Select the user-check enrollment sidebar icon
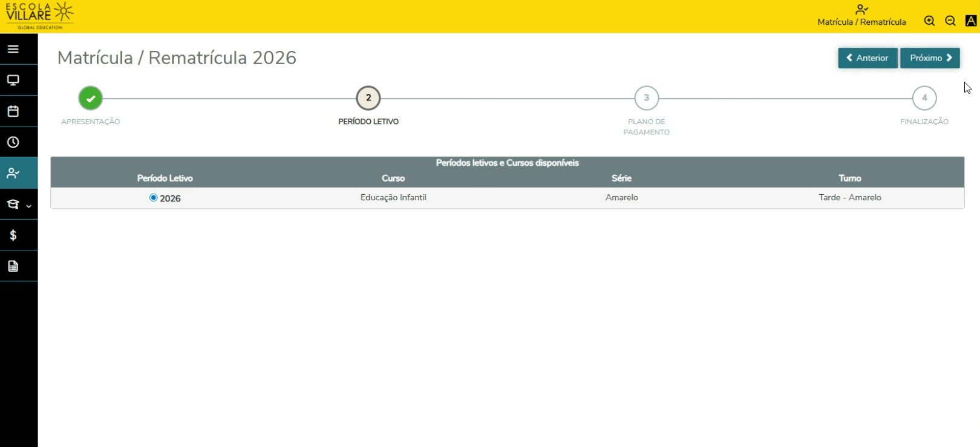 13,174
